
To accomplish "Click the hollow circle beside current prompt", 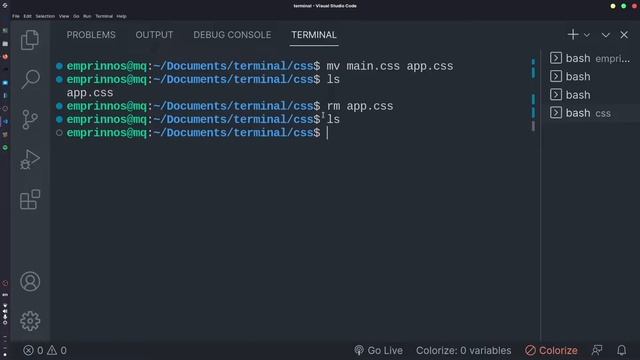I will click(59, 133).
